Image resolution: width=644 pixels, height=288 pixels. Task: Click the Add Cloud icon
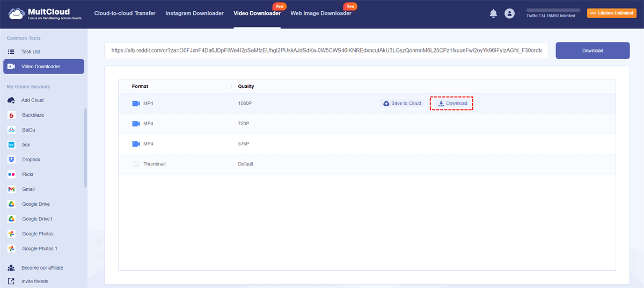11,100
